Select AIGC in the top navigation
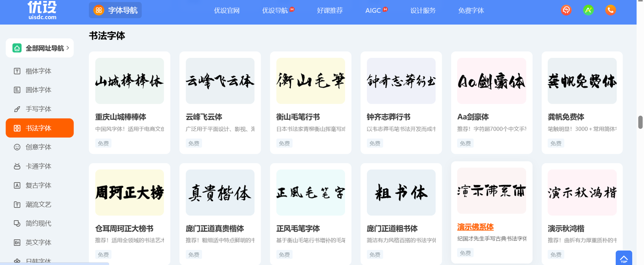644x265 pixels. pos(373,10)
